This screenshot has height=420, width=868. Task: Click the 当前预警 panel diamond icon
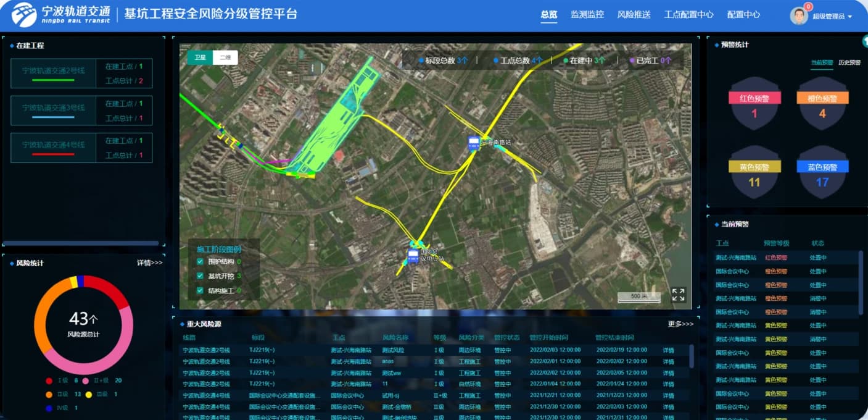(x=716, y=224)
